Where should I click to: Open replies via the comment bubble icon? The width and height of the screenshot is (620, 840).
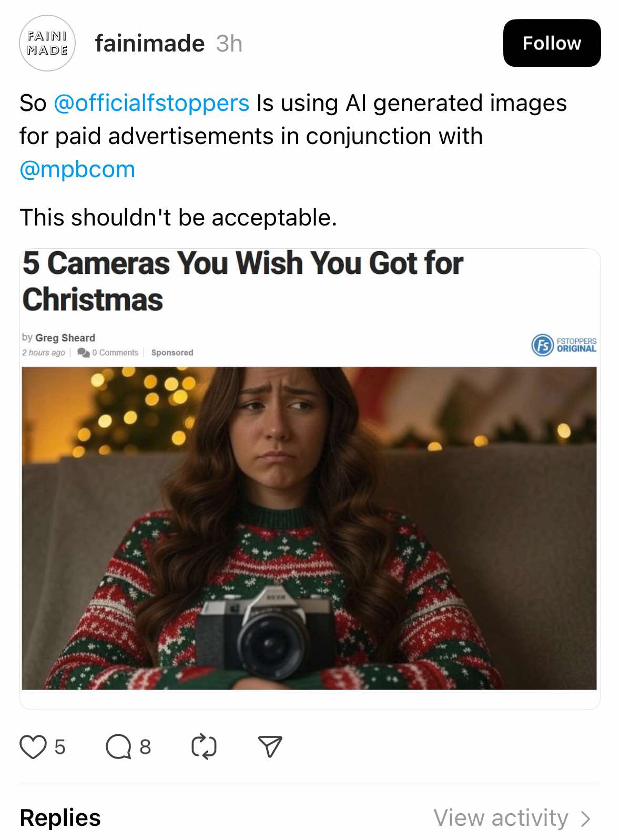118,746
